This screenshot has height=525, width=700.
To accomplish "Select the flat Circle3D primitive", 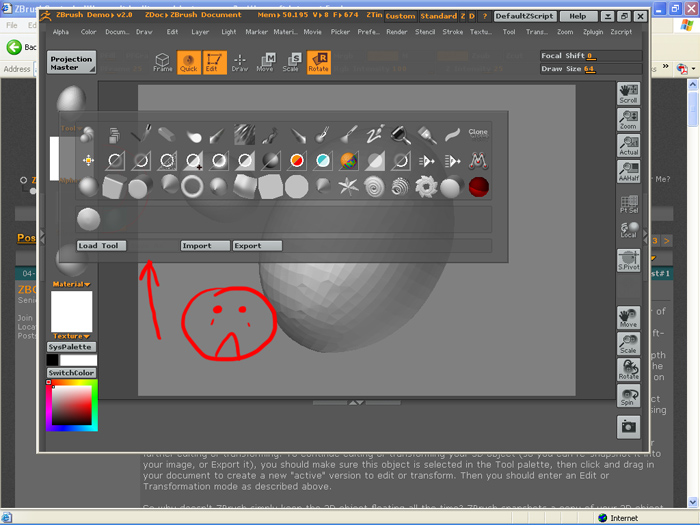I will pyautogui.click(x=296, y=187).
